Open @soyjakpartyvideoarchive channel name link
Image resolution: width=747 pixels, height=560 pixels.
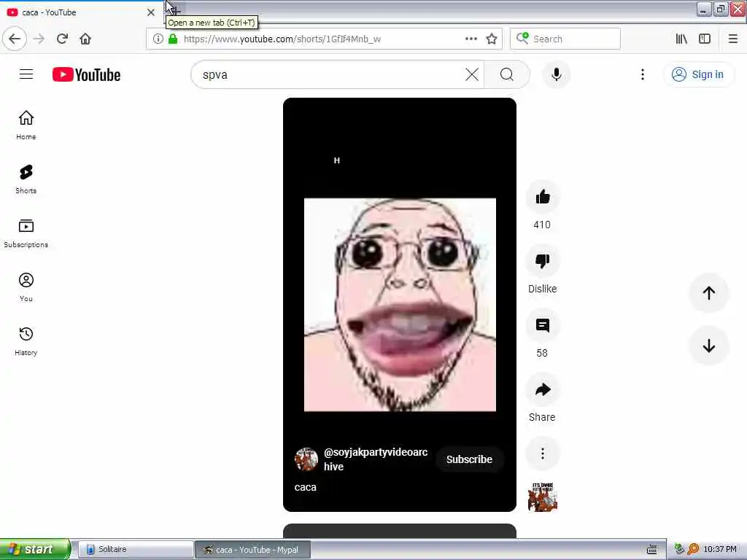click(376, 459)
